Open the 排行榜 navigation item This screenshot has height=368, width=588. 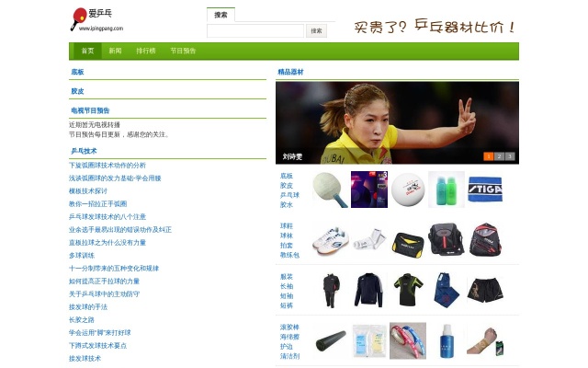[145, 52]
